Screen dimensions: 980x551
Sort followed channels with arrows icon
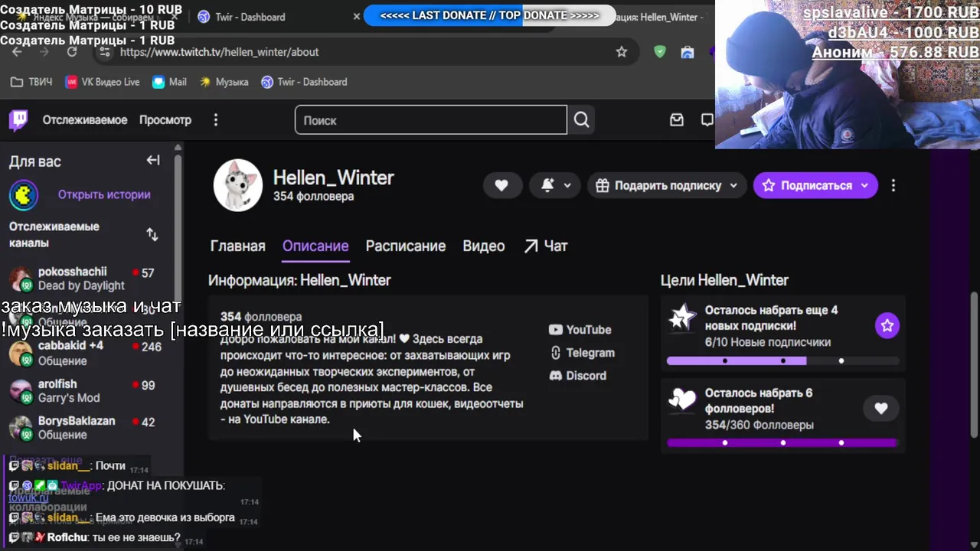tap(152, 234)
